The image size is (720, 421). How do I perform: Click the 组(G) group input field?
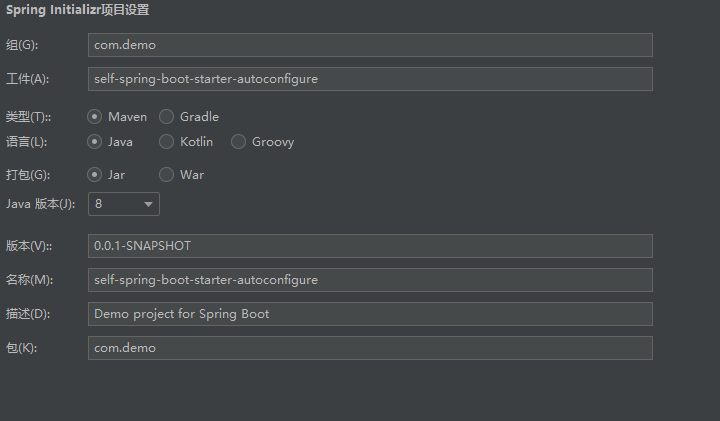370,45
